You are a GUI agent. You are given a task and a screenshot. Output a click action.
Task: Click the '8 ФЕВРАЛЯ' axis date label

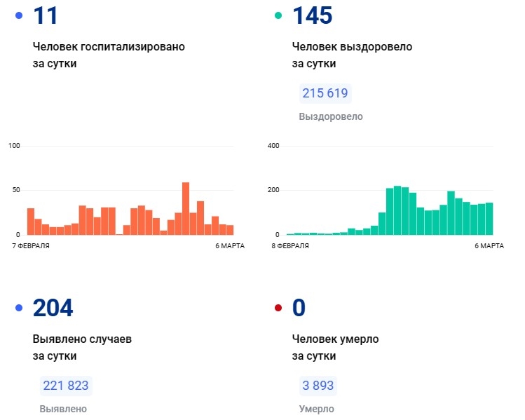289,246
